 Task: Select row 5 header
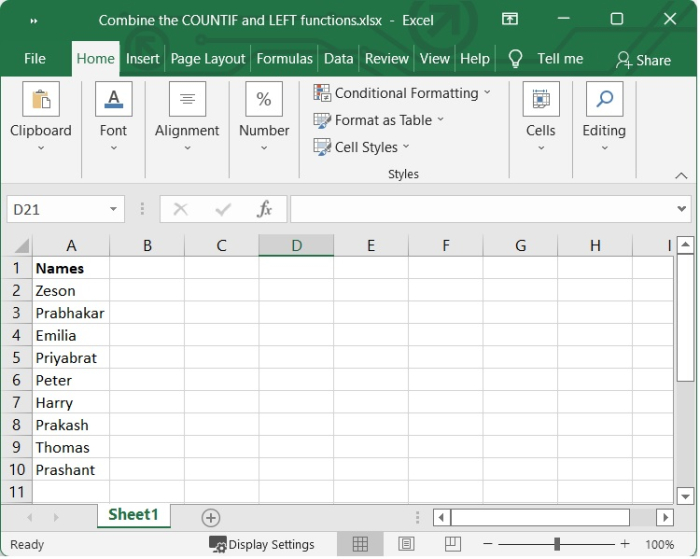tap(17, 358)
